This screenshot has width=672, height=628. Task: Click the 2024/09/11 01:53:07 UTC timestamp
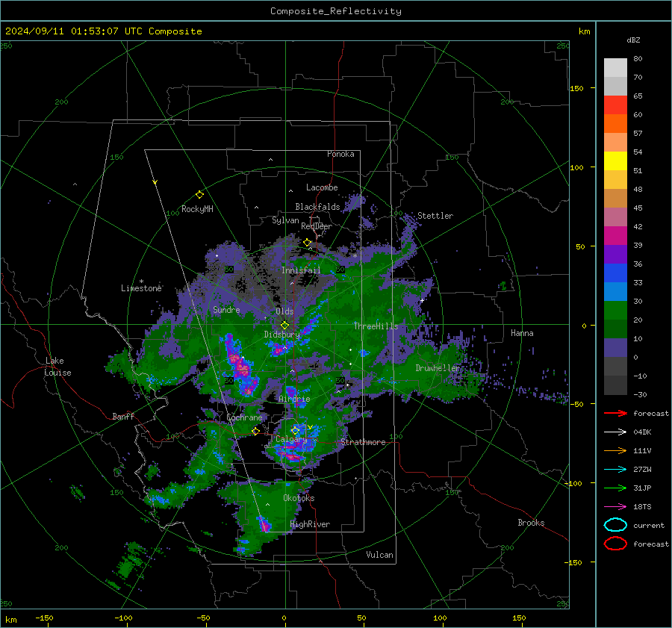click(103, 31)
